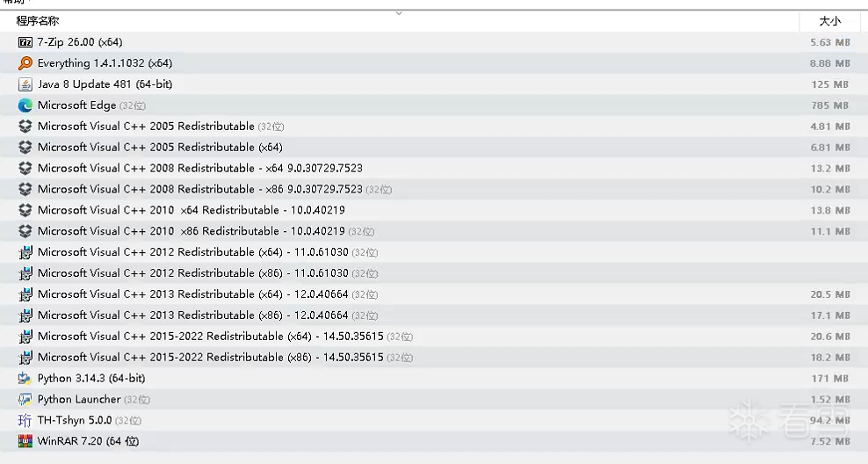Click the 13.8 MB size value
This screenshot has width=868, height=464.
pyautogui.click(x=830, y=211)
